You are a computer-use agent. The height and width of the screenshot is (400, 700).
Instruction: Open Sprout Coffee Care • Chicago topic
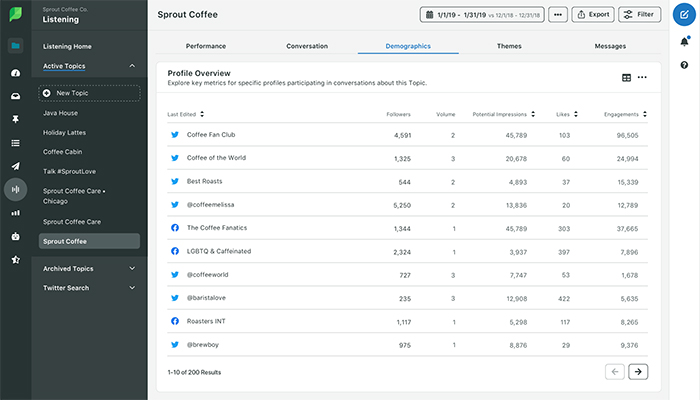pyautogui.click(x=74, y=196)
